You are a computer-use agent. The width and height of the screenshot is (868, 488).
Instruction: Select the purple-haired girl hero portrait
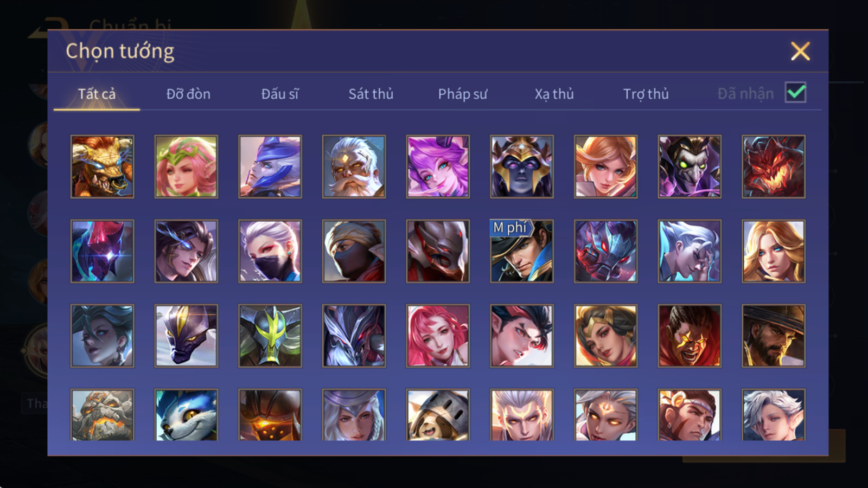pos(438,166)
